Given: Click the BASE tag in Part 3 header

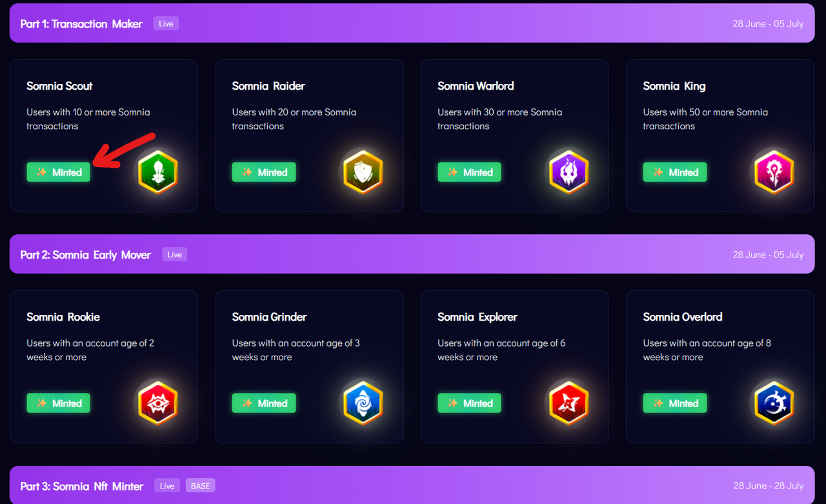Looking at the screenshot, I should point(200,485).
